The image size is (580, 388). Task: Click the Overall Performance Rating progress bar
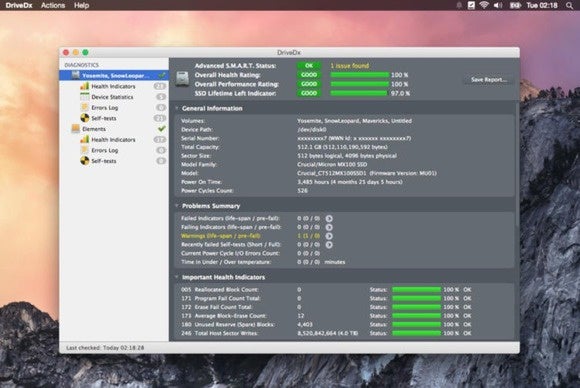[x=359, y=84]
